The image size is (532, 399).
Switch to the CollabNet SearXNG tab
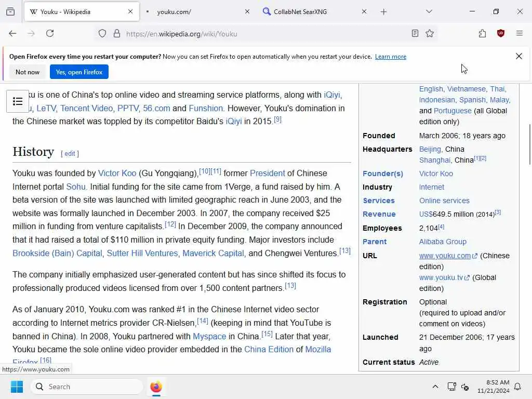(x=315, y=11)
